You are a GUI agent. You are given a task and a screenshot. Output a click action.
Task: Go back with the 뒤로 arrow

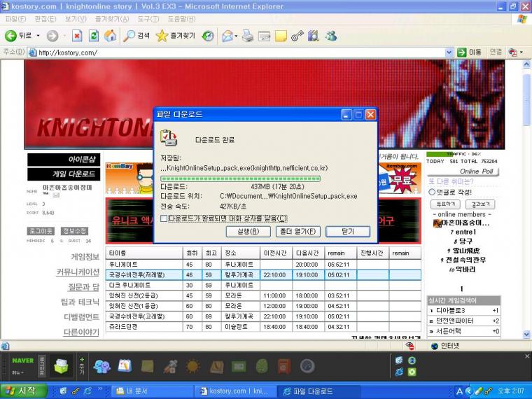coord(17,36)
